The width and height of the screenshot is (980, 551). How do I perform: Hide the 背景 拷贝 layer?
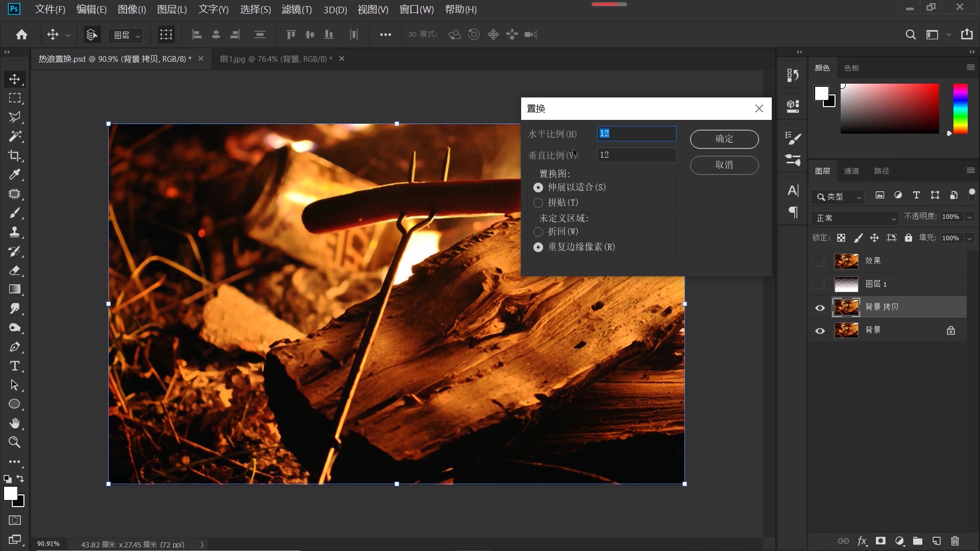coord(820,308)
